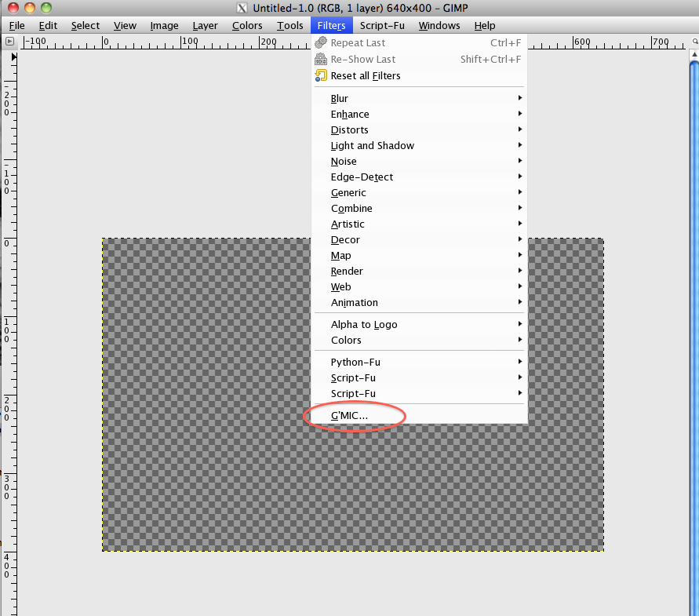
Task: Click the Reset all Filters icon
Action: point(321,75)
